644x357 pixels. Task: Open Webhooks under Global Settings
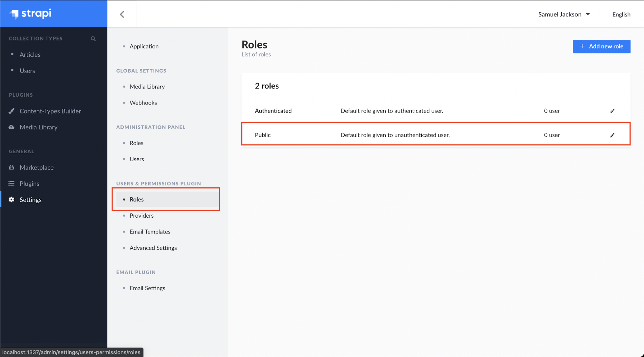[143, 103]
